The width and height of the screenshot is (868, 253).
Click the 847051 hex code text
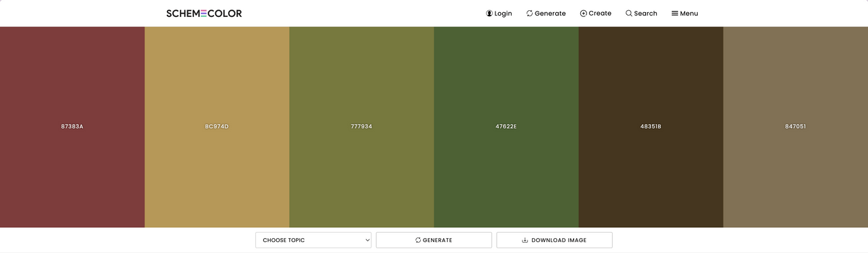[x=795, y=127]
